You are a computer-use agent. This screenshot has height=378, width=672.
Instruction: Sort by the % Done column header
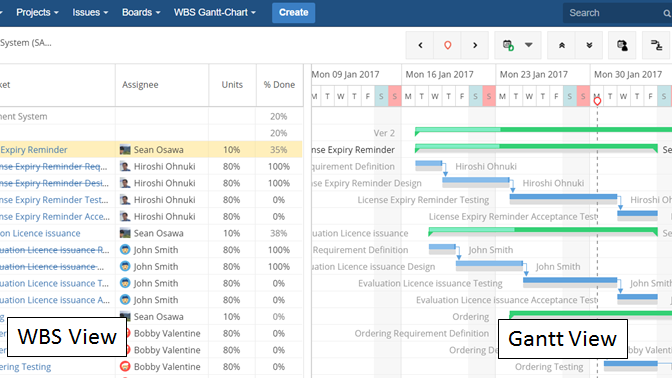[279, 85]
